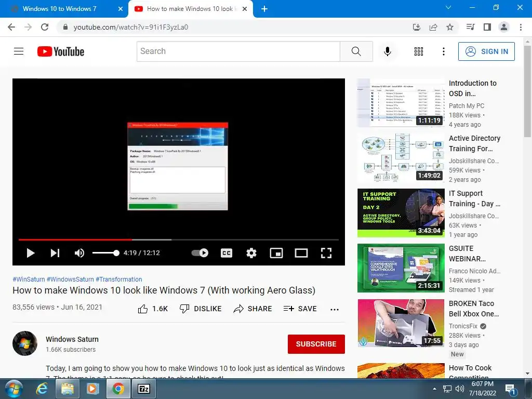Image resolution: width=532 pixels, height=399 pixels.
Task: Open the tab search chevron
Action: coord(448,7)
